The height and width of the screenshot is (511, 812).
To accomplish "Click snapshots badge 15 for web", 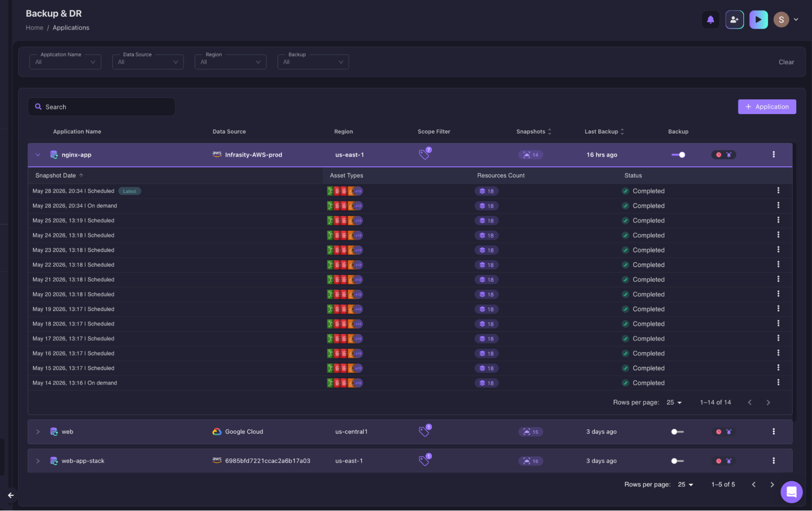I will click(x=531, y=432).
